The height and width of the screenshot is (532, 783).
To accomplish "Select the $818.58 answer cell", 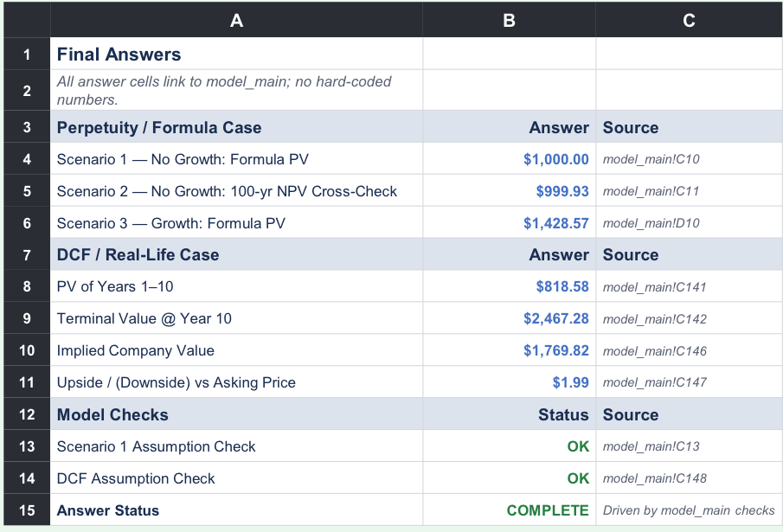I will [509, 286].
